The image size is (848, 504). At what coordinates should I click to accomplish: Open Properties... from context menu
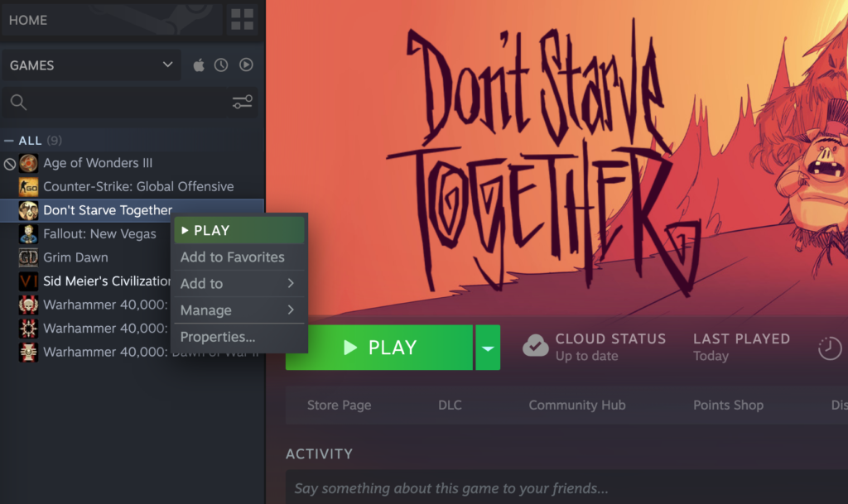239,337
